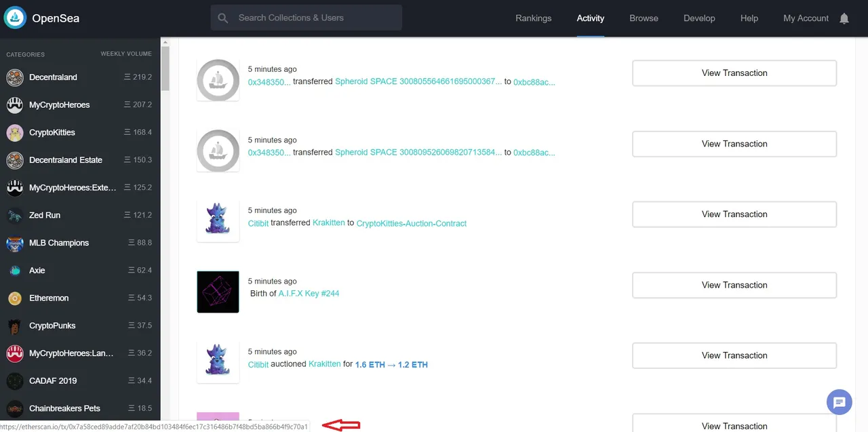Open notifications bell icon
This screenshot has height=432, width=868.
844,18
